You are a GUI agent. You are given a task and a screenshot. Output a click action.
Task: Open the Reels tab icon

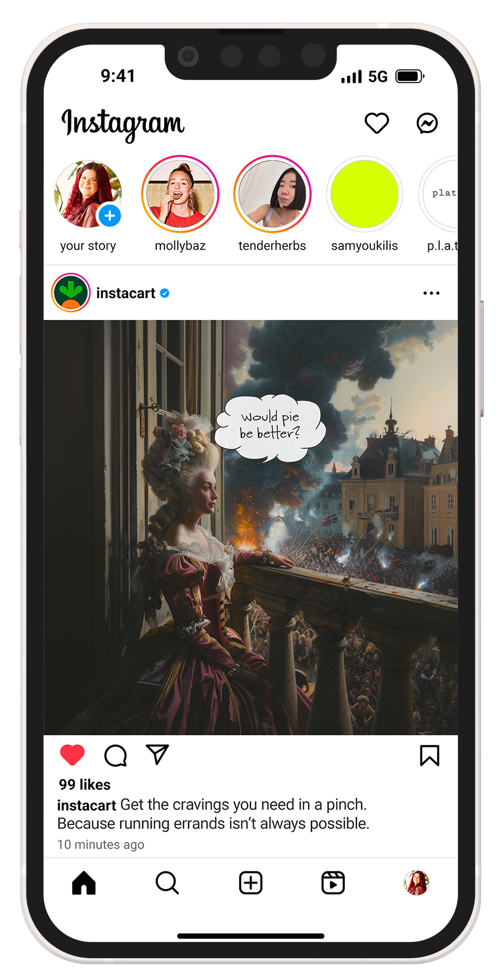333,883
